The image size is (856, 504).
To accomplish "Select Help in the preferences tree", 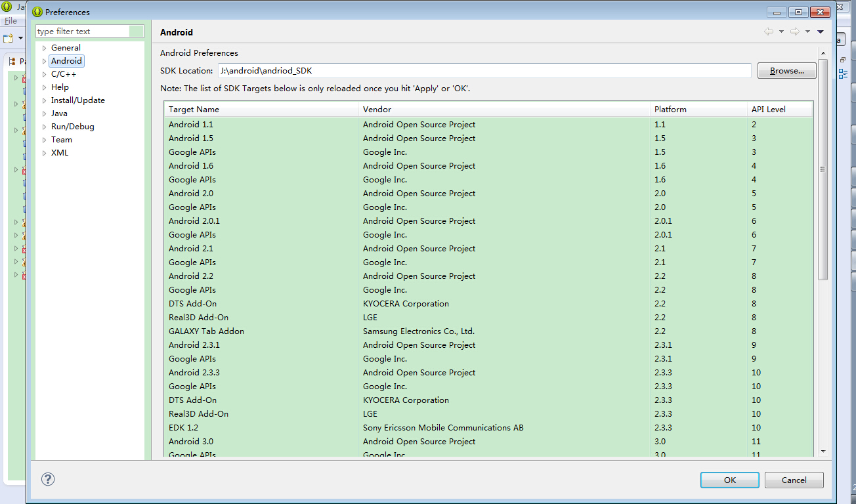I will (60, 87).
